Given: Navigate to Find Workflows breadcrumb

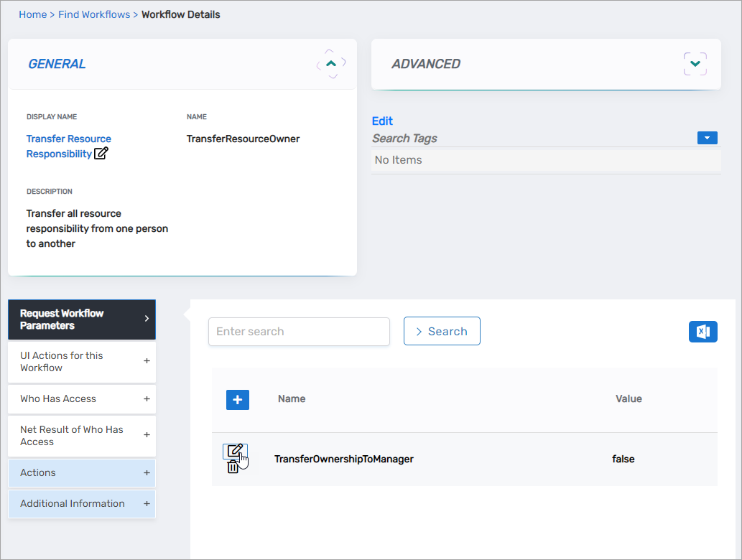Looking at the screenshot, I should coord(94,14).
